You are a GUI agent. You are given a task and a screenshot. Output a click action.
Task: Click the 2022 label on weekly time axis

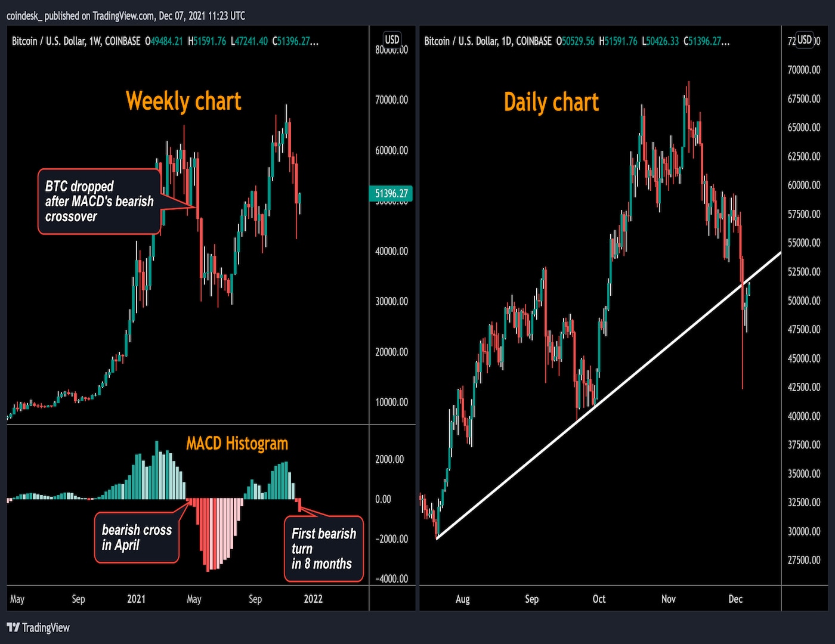(x=313, y=599)
